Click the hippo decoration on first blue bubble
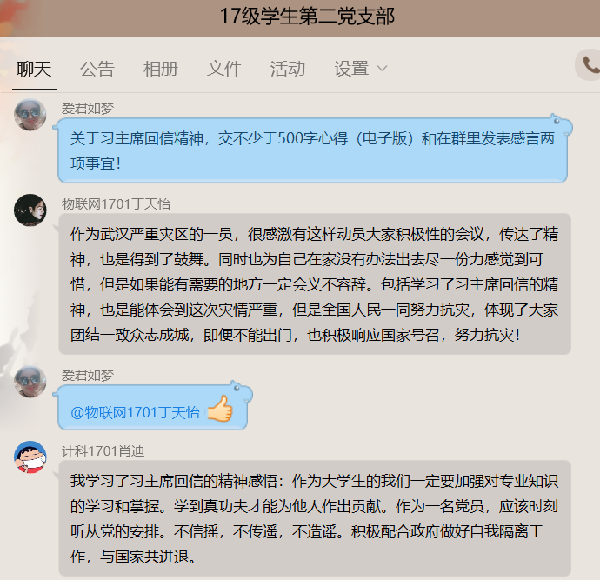 (x=560, y=125)
